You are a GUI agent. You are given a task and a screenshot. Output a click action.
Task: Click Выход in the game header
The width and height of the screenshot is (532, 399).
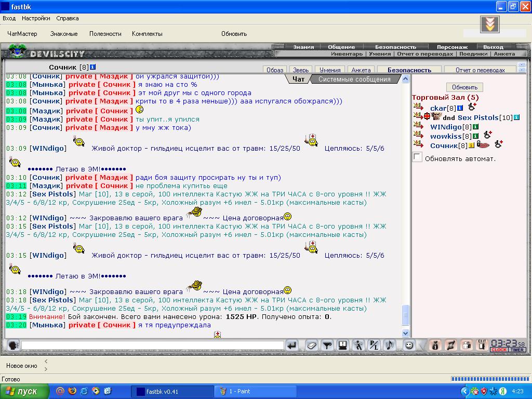493,47
